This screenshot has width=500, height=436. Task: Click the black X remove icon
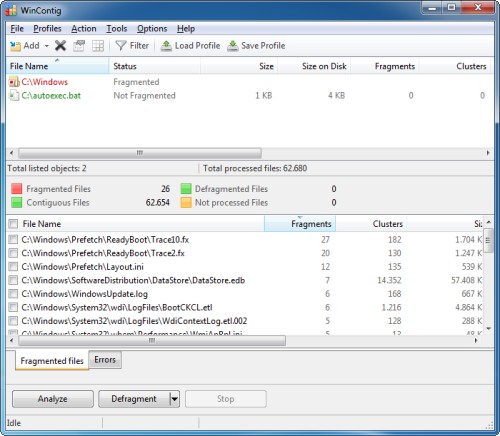(x=60, y=46)
